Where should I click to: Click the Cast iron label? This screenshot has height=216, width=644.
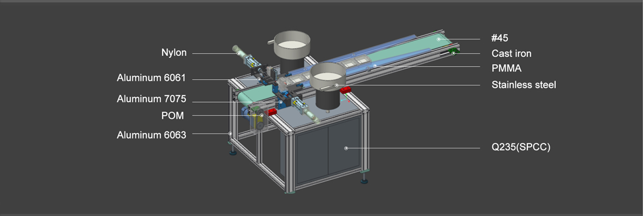511,53
